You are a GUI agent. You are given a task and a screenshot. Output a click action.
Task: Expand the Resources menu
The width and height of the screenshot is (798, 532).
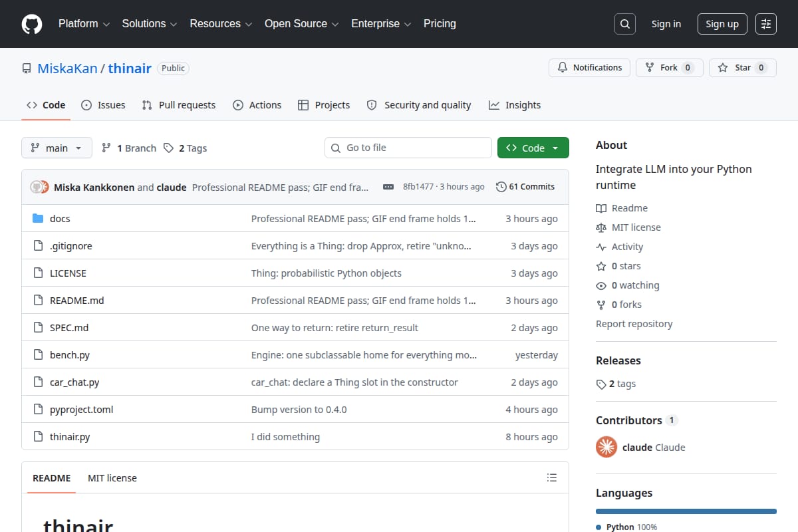(x=221, y=24)
